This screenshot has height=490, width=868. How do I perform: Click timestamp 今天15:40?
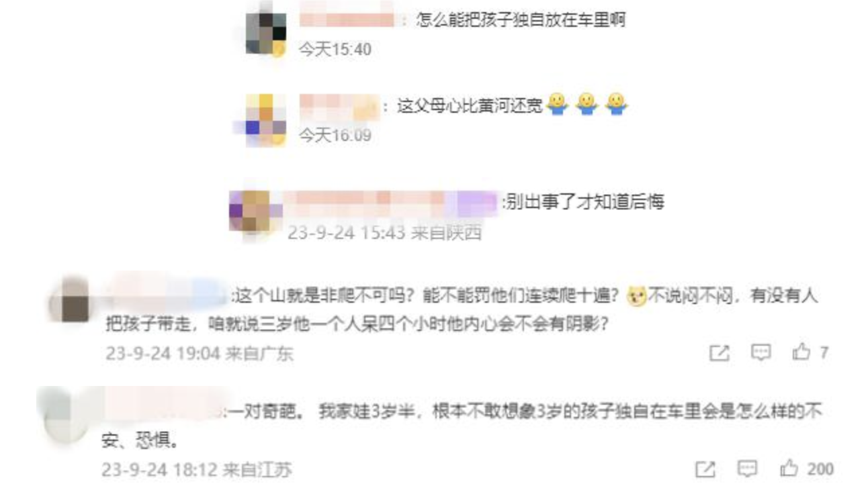(x=335, y=50)
